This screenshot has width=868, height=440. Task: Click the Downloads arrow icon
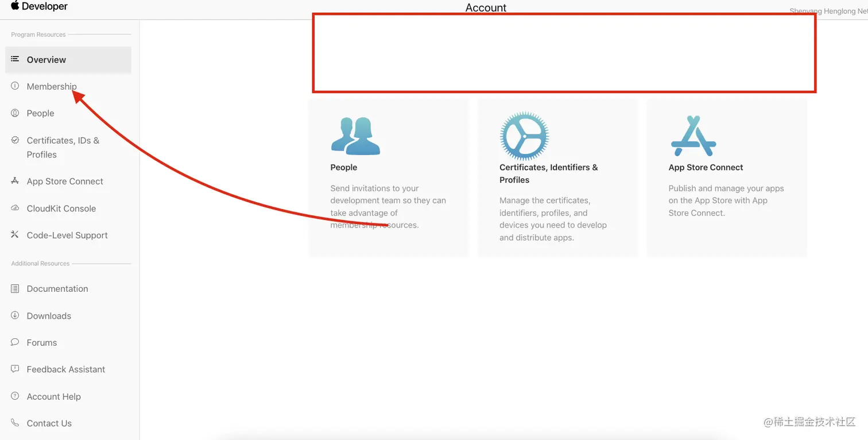tap(15, 315)
